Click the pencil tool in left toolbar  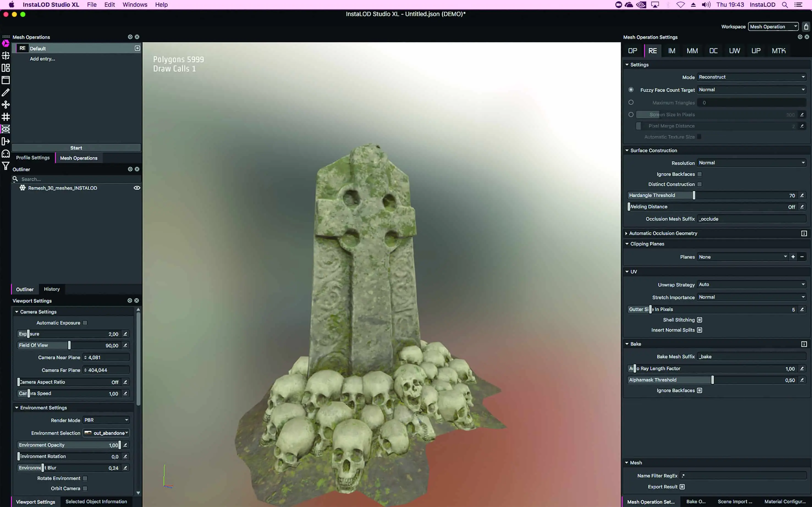pos(6,92)
